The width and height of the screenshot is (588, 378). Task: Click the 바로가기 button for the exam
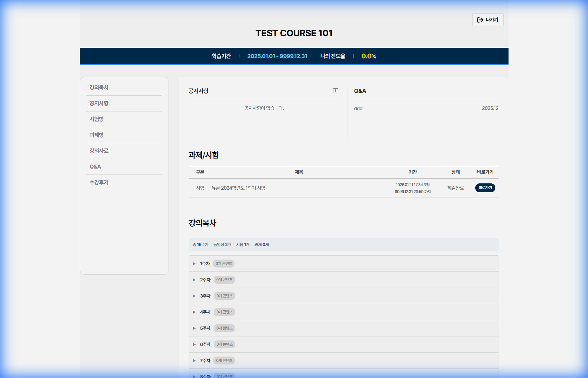(485, 188)
